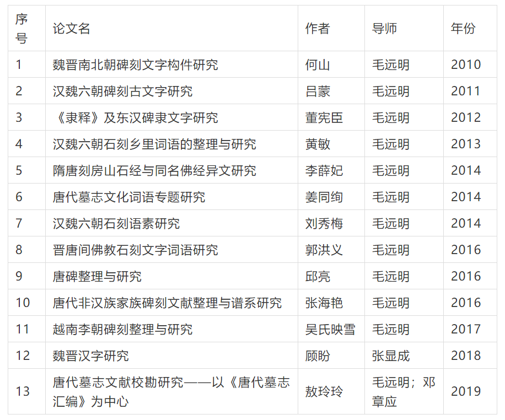
Task: Click the 论文名 column header
Action: [71, 29]
